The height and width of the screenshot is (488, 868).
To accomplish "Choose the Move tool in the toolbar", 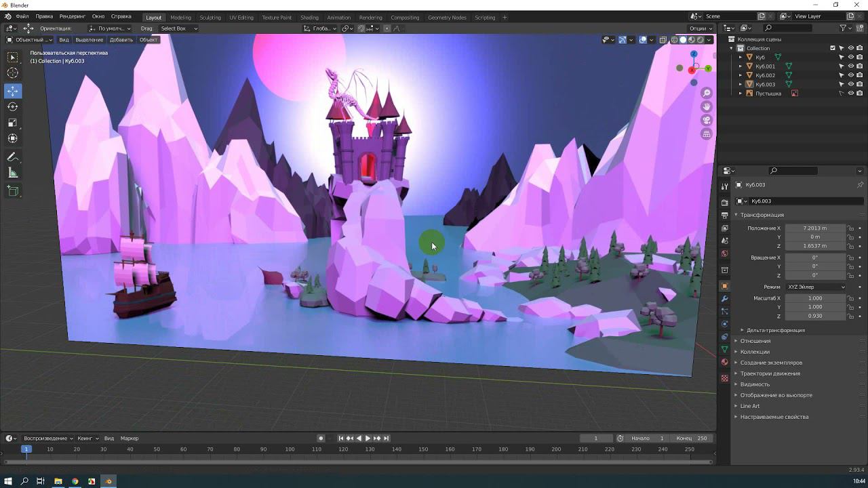I will (x=13, y=91).
